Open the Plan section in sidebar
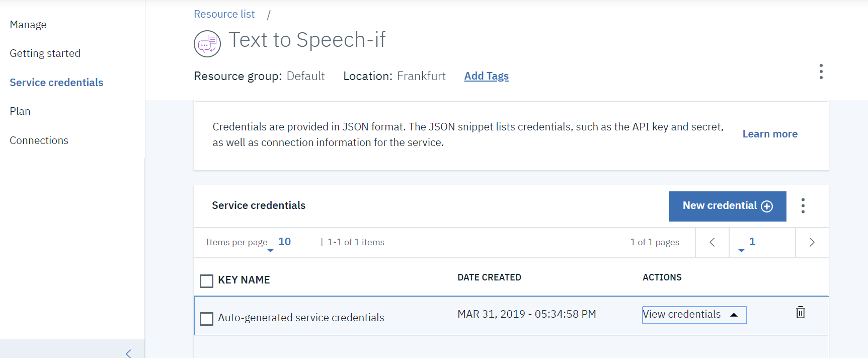This screenshot has height=358, width=868. point(20,111)
